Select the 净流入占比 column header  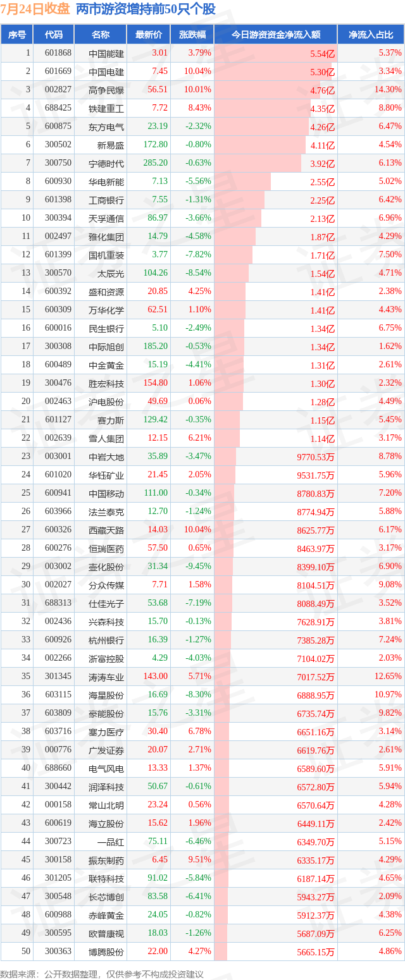coord(371,35)
